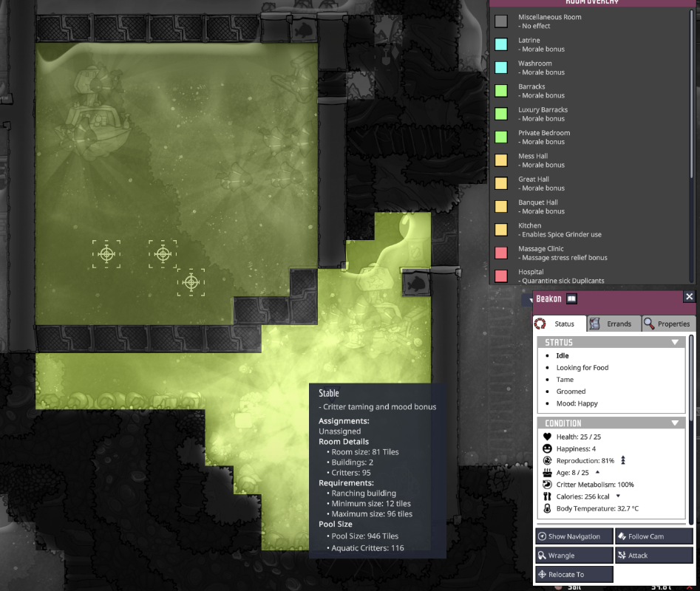Click the Great Hall yellow swatch
The width and height of the screenshot is (700, 591).
[x=501, y=183]
